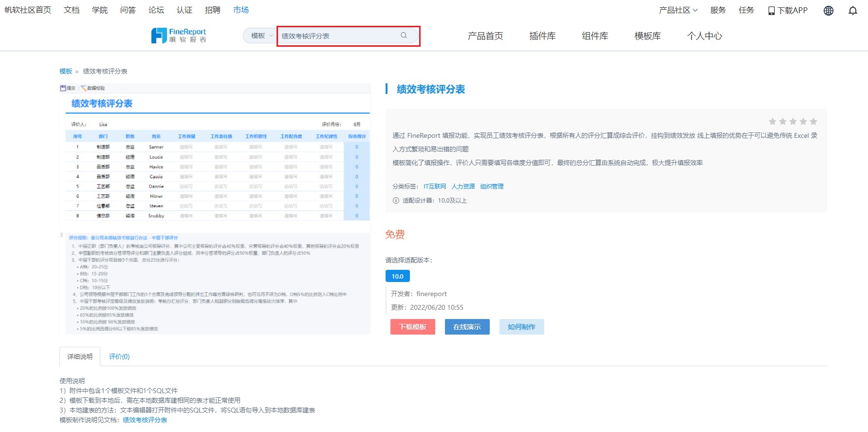Click the 下载APP phone icon
The height and width of the screenshot is (432, 868).
[772, 10]
